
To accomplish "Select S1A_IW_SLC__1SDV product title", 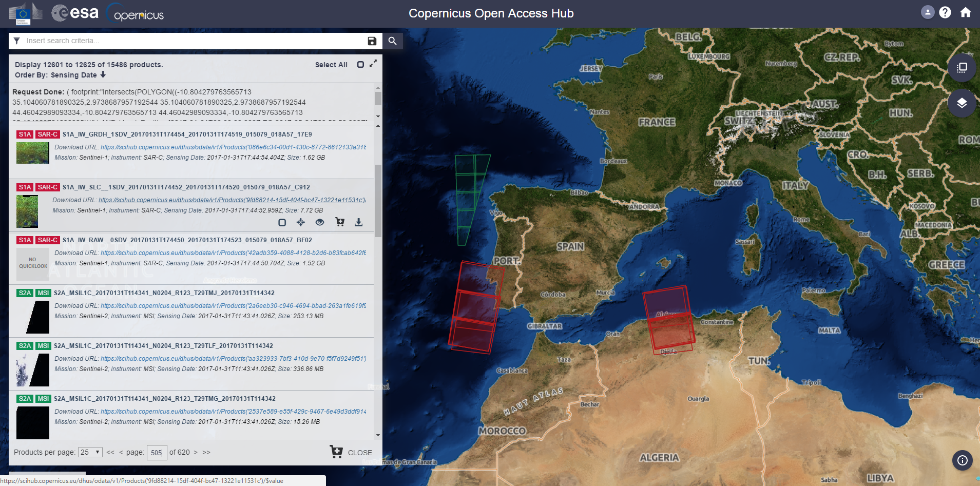I will click(186, 187).
